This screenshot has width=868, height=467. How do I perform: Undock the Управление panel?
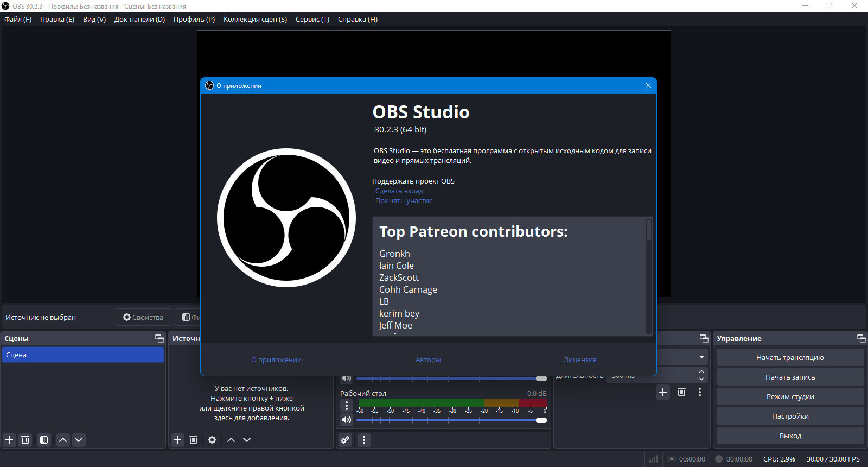click(861, 338)
